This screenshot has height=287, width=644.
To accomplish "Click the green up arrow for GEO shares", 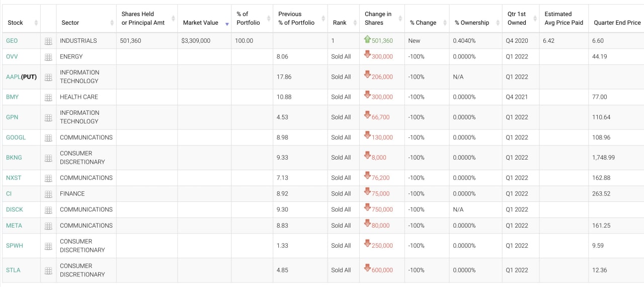I will pyautogui.click(x=367, y=40).
